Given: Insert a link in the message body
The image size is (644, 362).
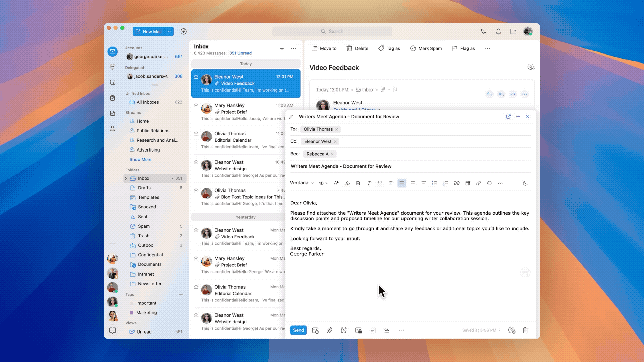Looking at the screenshot, I should [478, 183].
